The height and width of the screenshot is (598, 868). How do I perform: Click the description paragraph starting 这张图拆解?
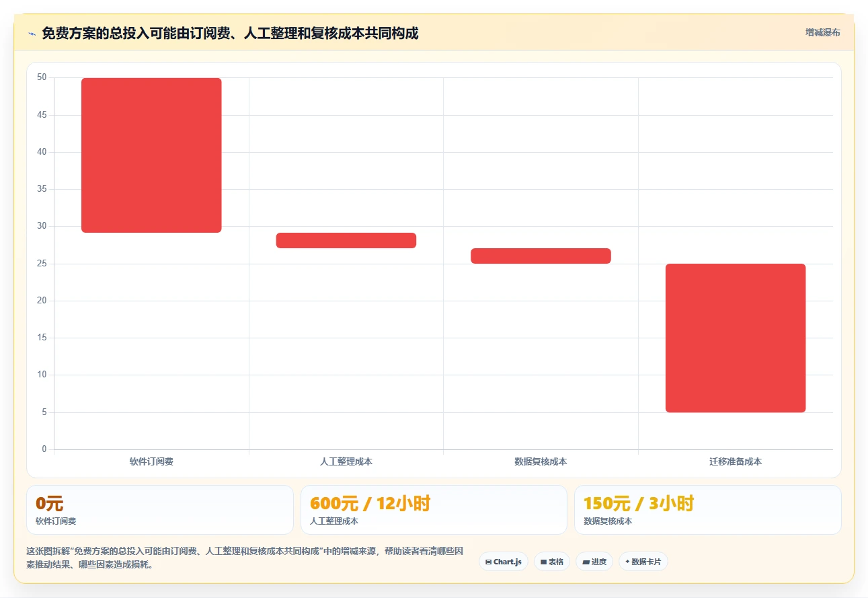tap(245, 558)
